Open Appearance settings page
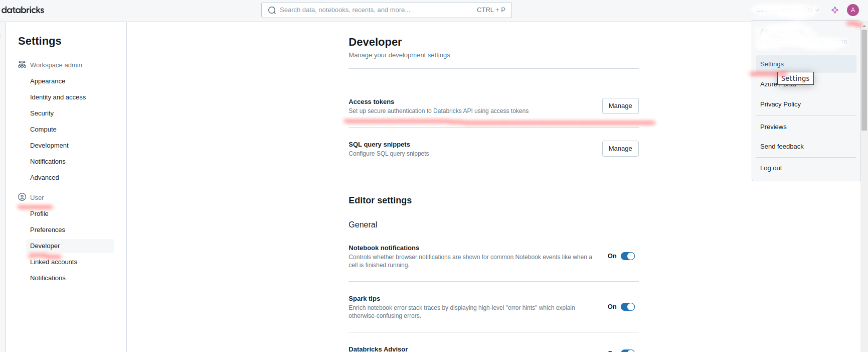Viewport: 868px width, 352px height. pyautogui.click(x=70, y=81)
